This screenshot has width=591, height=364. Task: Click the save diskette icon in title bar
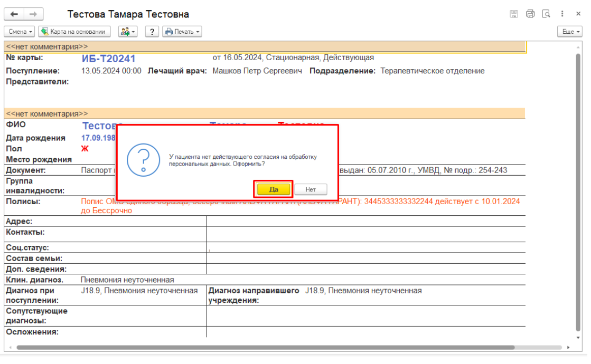tap(513, 14)
